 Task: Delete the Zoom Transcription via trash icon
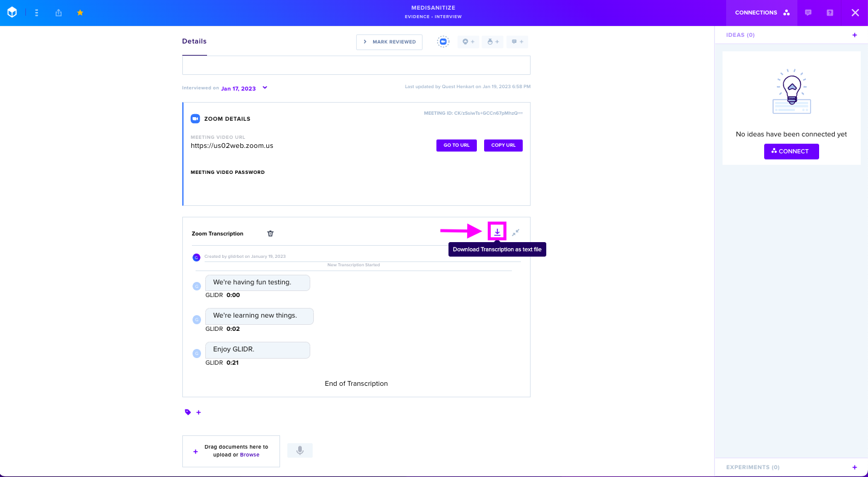270,234
